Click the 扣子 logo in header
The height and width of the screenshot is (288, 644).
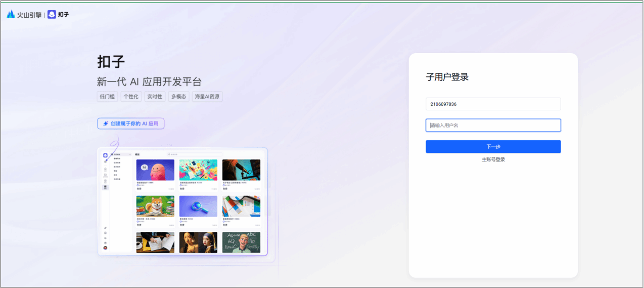click(58, 15)
